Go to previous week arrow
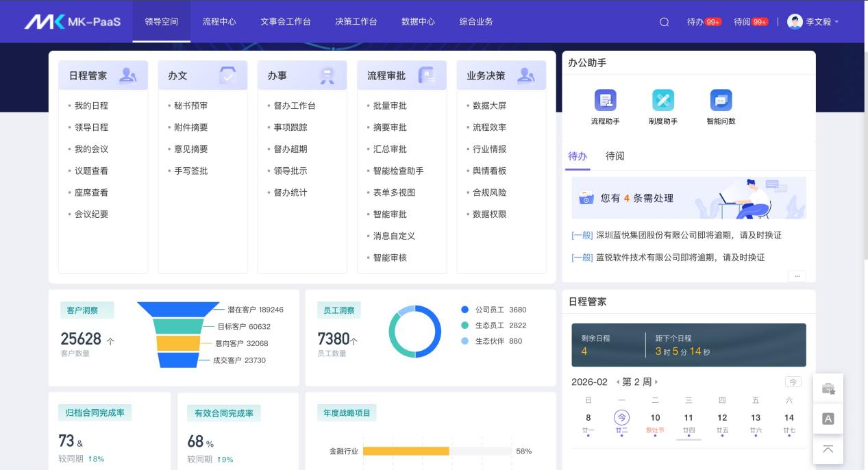Viewport: 868px width, 470px height. point(618,382)
